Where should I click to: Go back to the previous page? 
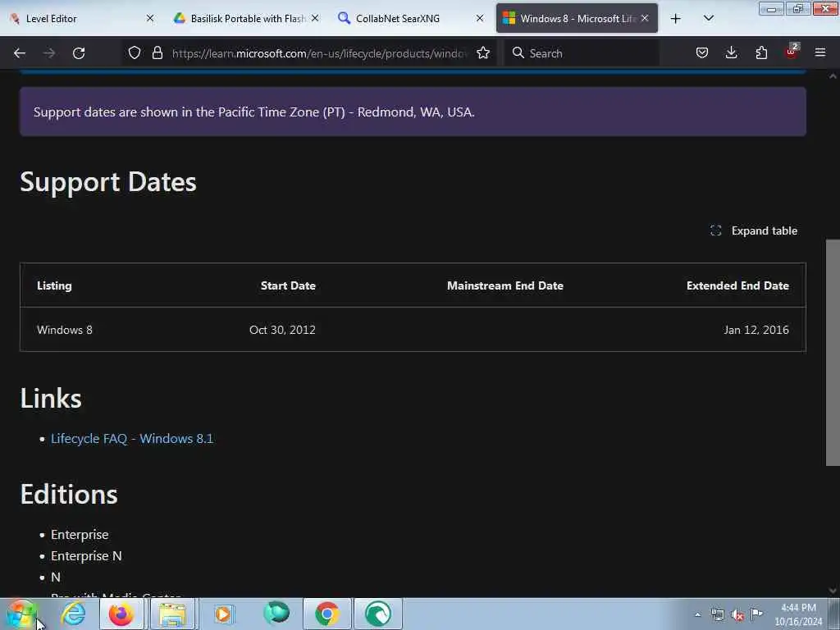pyautogui.click(x=20, y=53)
